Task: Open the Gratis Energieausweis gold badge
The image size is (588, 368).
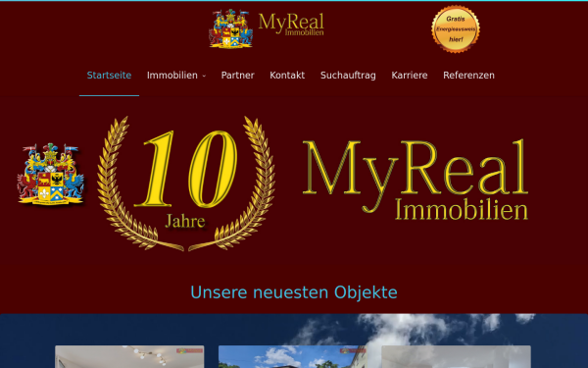Action: point(456,28)
